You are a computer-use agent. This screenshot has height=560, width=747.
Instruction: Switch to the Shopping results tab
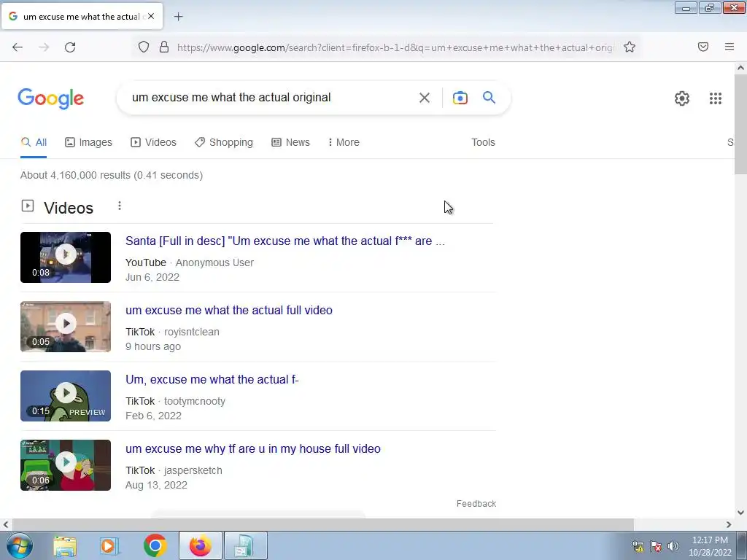224,142
